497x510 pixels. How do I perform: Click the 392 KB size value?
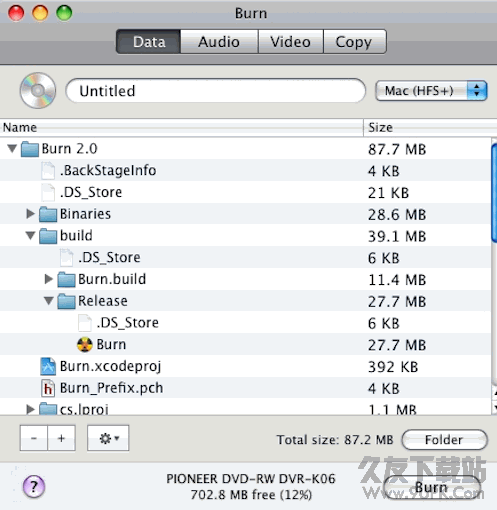(393, 367)
